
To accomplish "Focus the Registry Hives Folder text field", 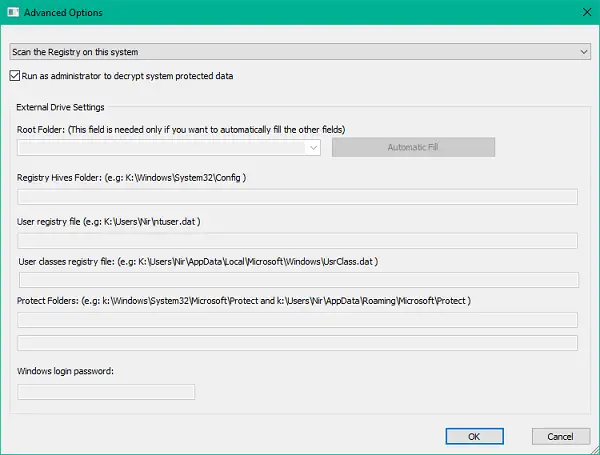I will pos(297,197).
